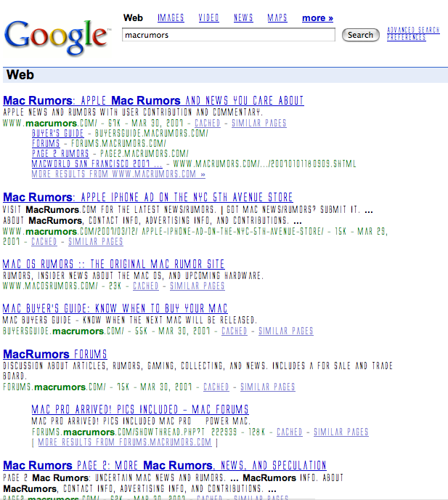Open the Images search tab
Screen dimensions: 448x500
[171, 18]
